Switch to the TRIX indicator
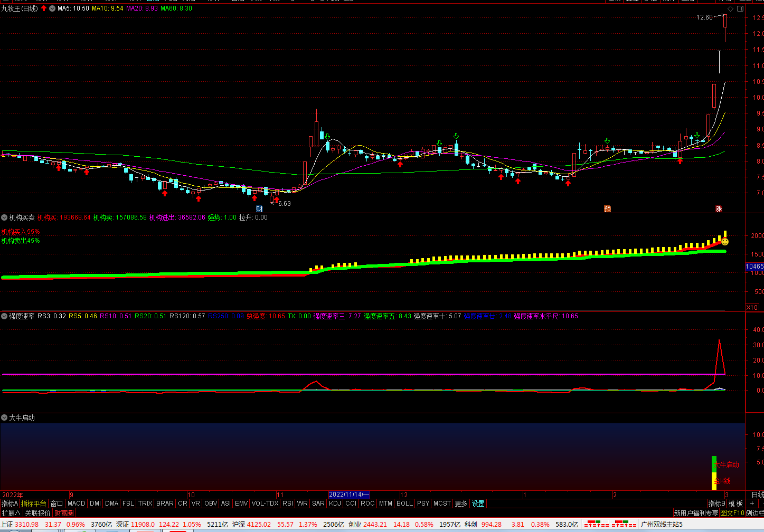This screenshot has height=532, width=764. point(145,503)
